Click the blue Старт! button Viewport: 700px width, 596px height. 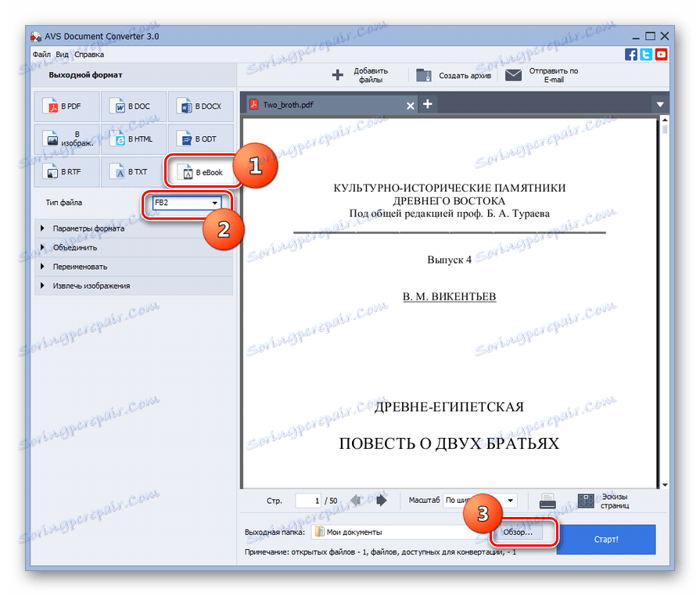tap(606, 540)
